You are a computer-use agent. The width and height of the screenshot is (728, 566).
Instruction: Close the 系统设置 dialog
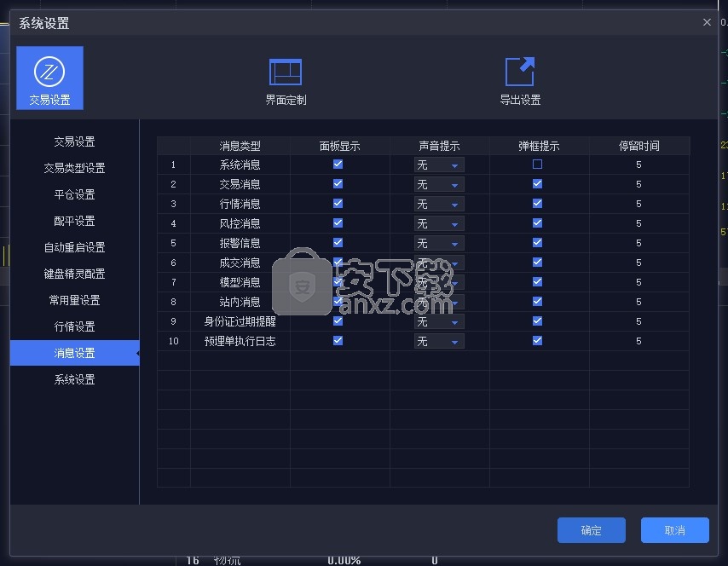pyautogui.click(x=707, y=22)
